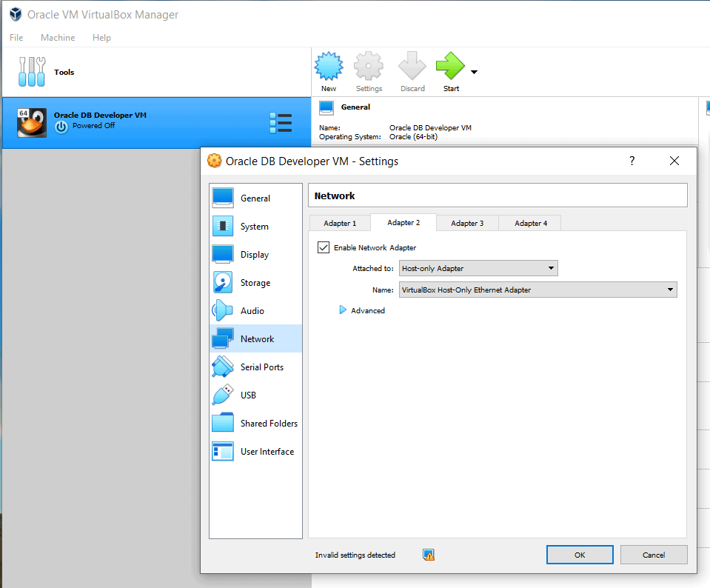
Task: Open the Help menu
Action: pos(101,38)
